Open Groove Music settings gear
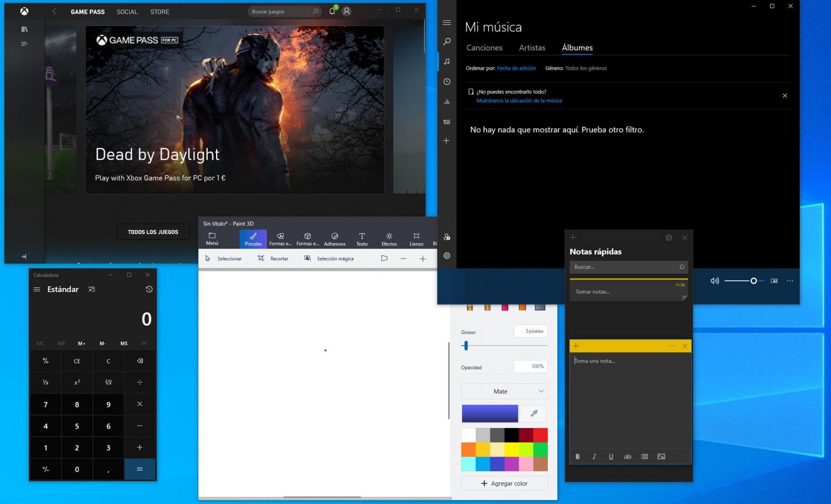 [447, 256]
